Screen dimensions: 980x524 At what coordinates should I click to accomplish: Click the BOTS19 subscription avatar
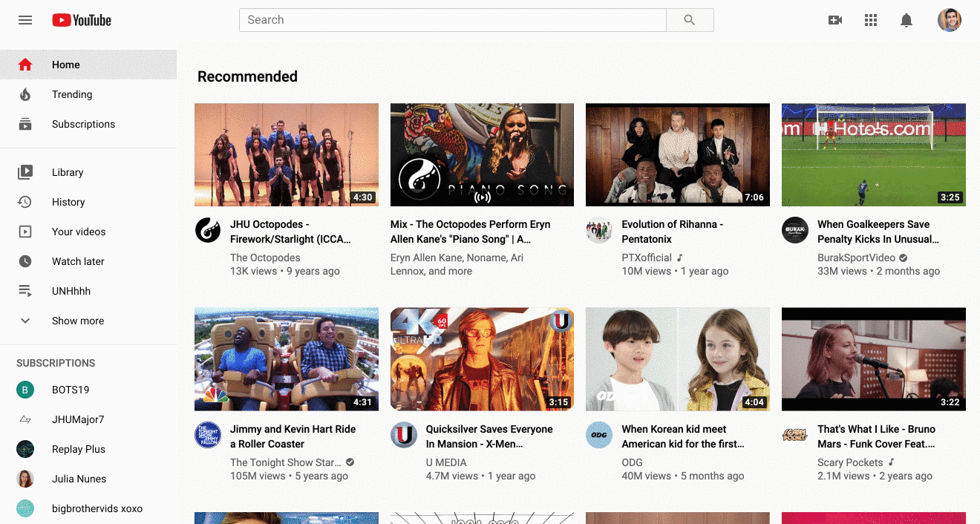coord(25,390)
